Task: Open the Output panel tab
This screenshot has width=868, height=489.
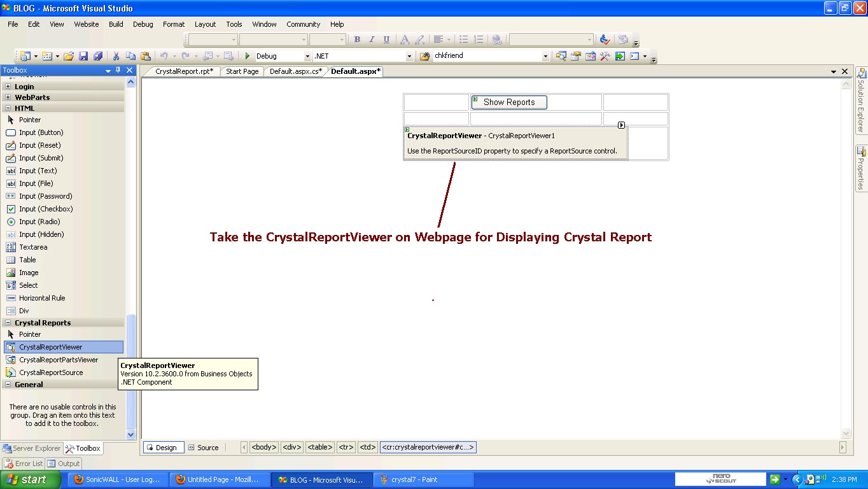Action: tap(64, 464)
